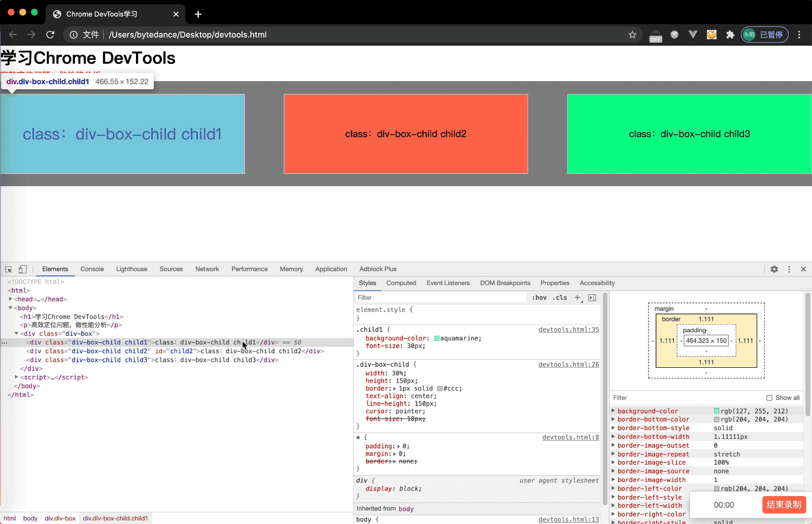This screenshot has height=524, width=812.
Task: Open the Vue devtools extension icon
Action: tap(693, 34)
